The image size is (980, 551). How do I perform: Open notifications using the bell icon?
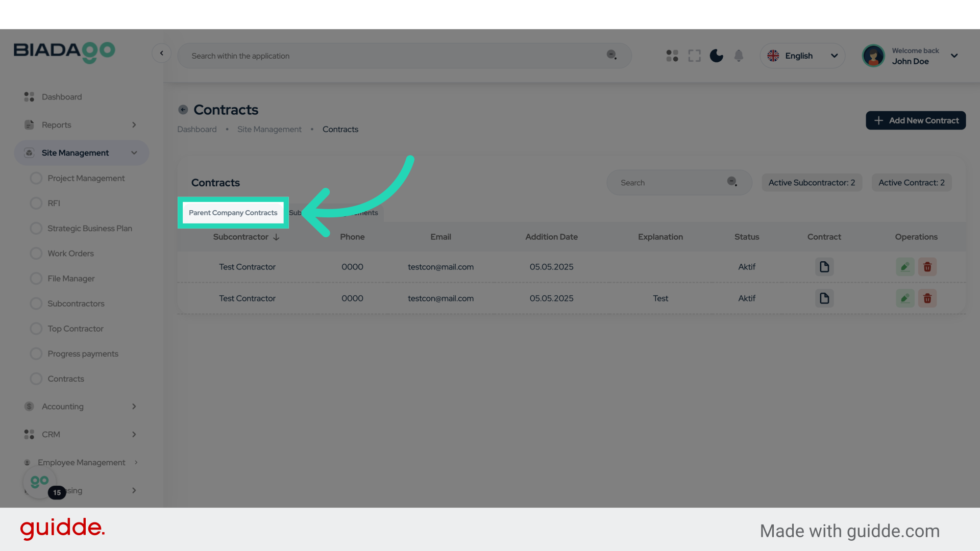coord(739,56)
